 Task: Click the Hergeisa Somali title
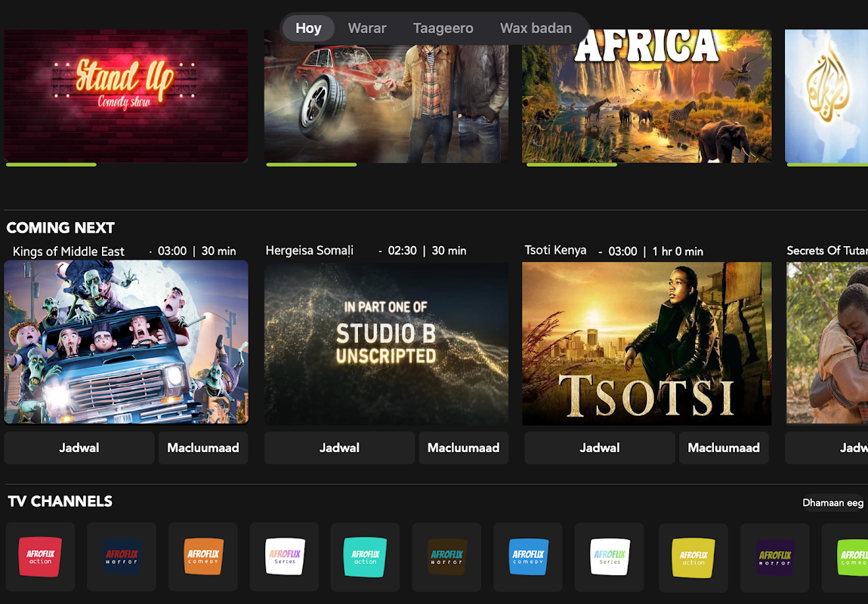[x=310, y=251]
